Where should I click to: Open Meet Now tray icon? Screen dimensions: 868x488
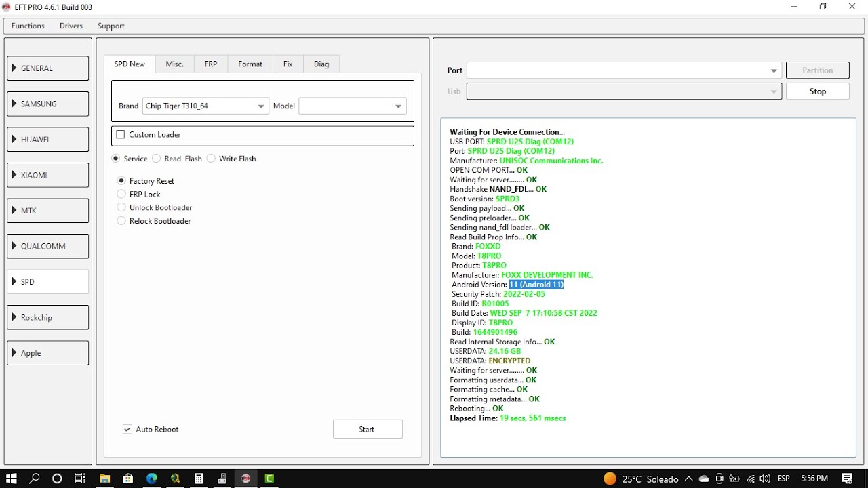(719, 479)
